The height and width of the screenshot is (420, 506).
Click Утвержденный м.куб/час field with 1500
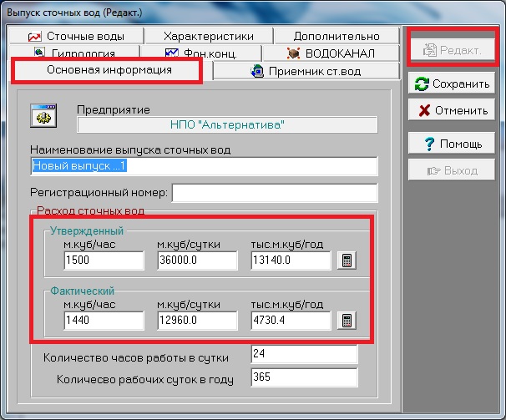coord(104,261)
